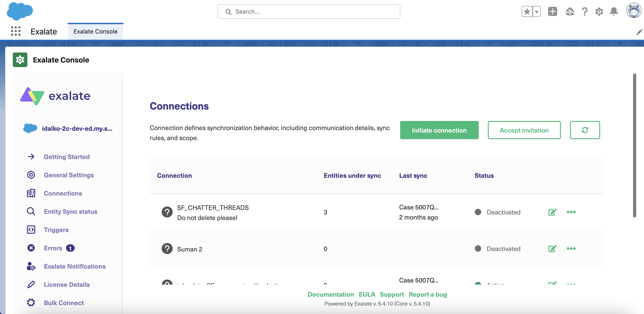Toggle status of Suman 2 deactivated indicator
The width and height of the screenshot is (644, 314).
(478, 249)
